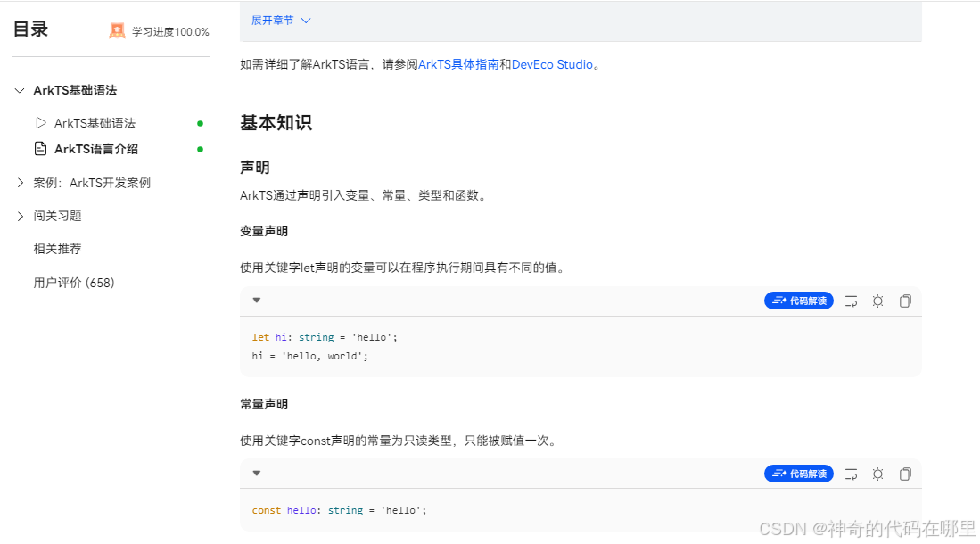
Task: Click the document icon beside ArkTS语言介绍
Action: tap(42, 148)
